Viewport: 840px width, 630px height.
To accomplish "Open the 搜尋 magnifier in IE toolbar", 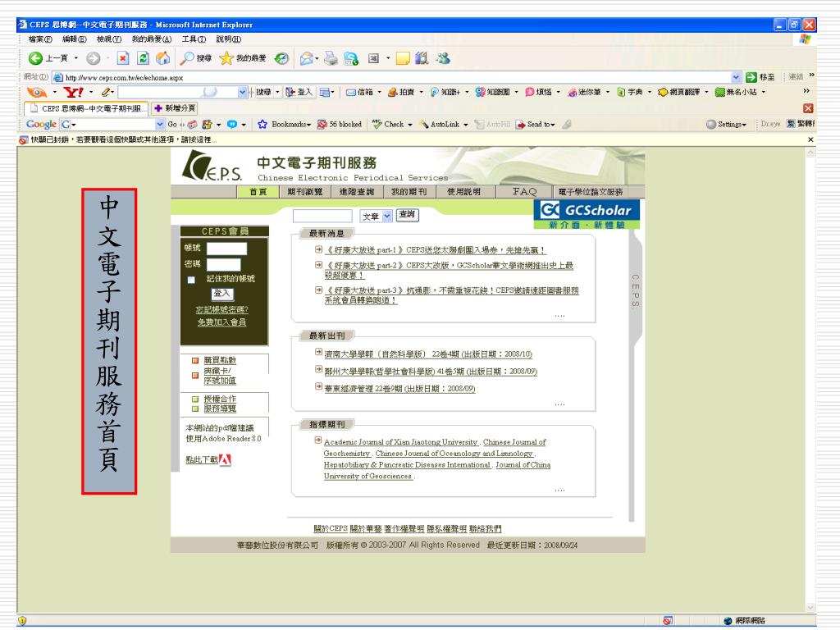I will tap(187, 58).
